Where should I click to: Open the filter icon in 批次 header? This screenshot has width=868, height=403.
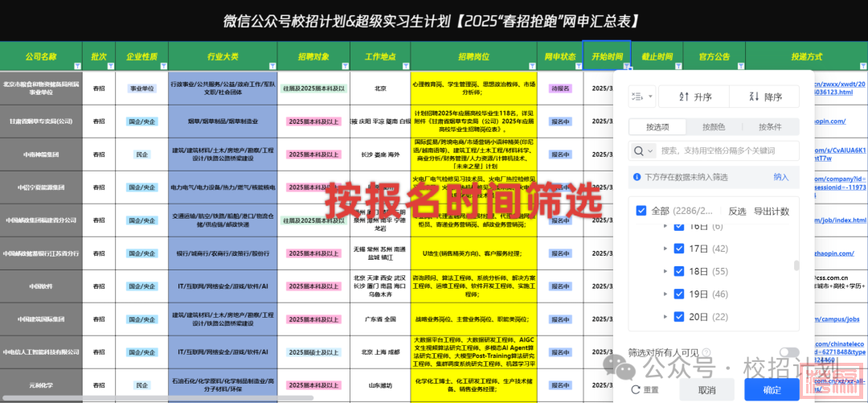tap(110, 66)
